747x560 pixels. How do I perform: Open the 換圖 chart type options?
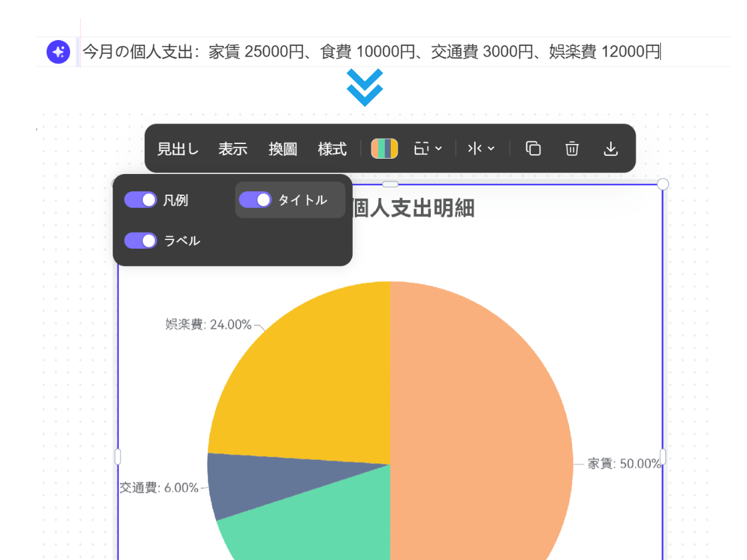[283, 149]
